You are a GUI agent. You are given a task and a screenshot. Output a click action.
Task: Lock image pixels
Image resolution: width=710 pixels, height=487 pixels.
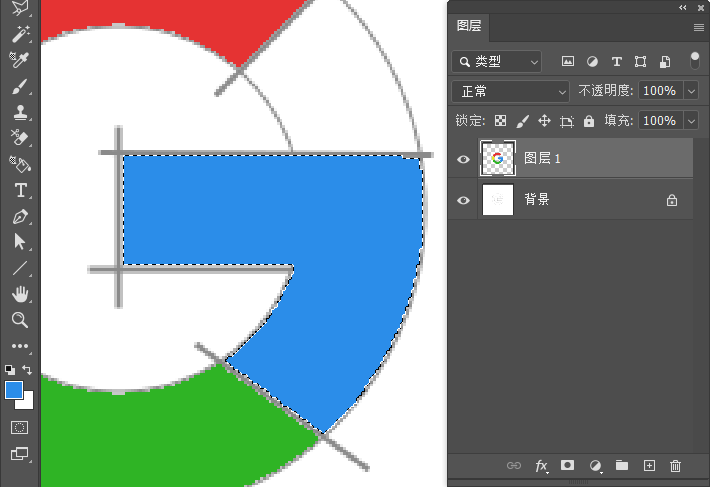point(523,121)
